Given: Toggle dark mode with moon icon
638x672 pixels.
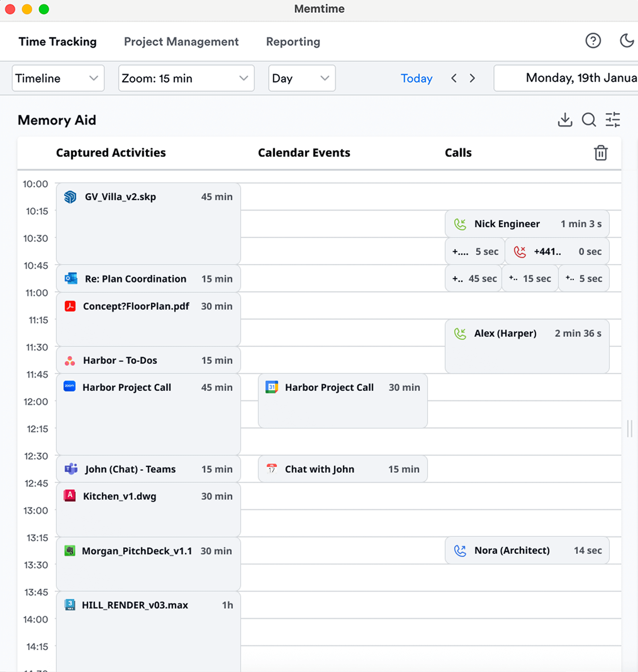Looking at the screenshot, I should pos(626,41).
